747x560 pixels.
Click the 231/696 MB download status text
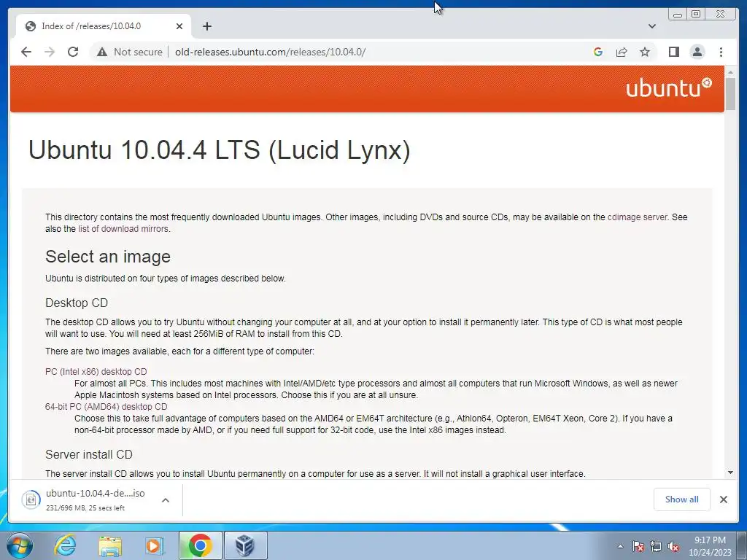coord(85,508)
